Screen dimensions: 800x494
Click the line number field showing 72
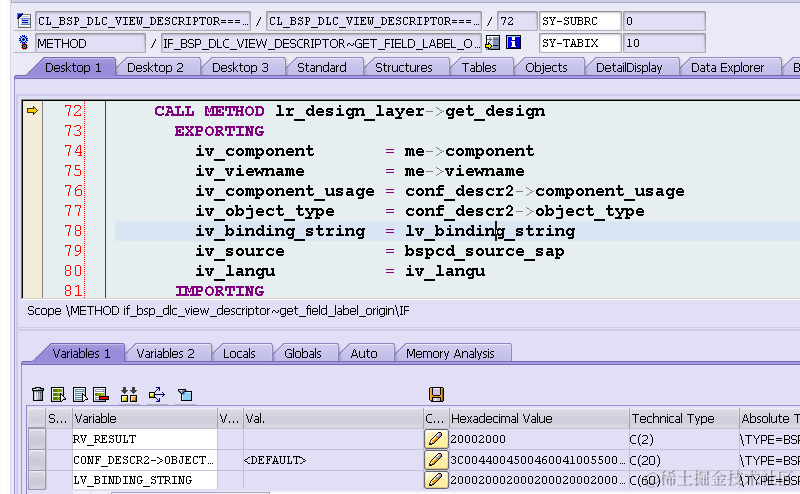tap(516, 21)
